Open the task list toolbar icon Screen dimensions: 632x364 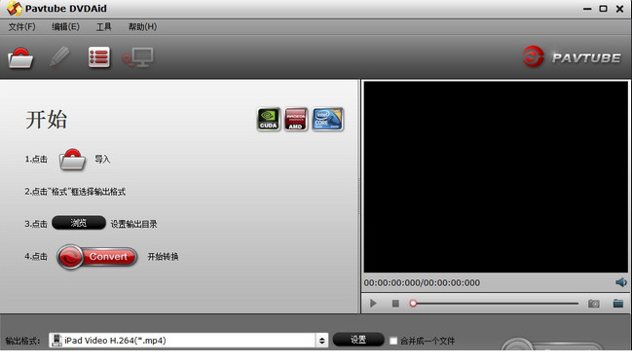click(99, 57)
